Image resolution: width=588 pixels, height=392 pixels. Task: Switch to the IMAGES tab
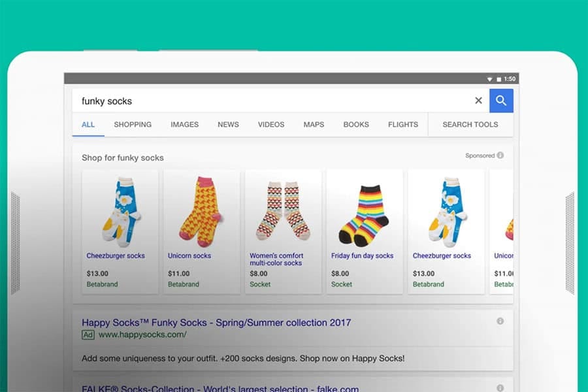coord(184,125)
